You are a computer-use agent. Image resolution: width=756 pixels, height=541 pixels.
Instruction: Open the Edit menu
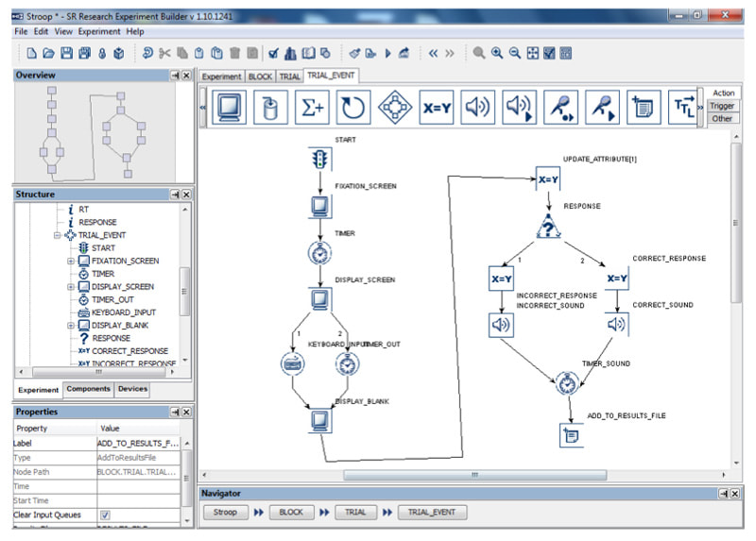pos(41,31)
